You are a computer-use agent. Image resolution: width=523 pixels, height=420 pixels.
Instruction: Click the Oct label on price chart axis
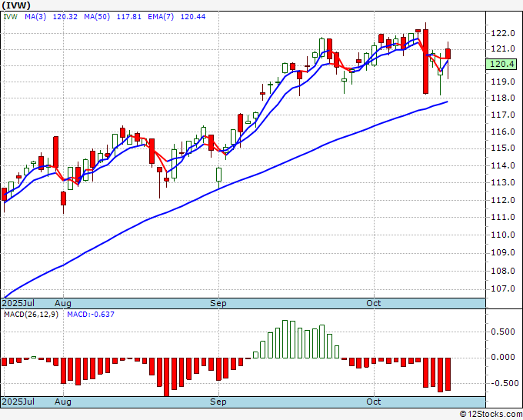coord(374,303)
